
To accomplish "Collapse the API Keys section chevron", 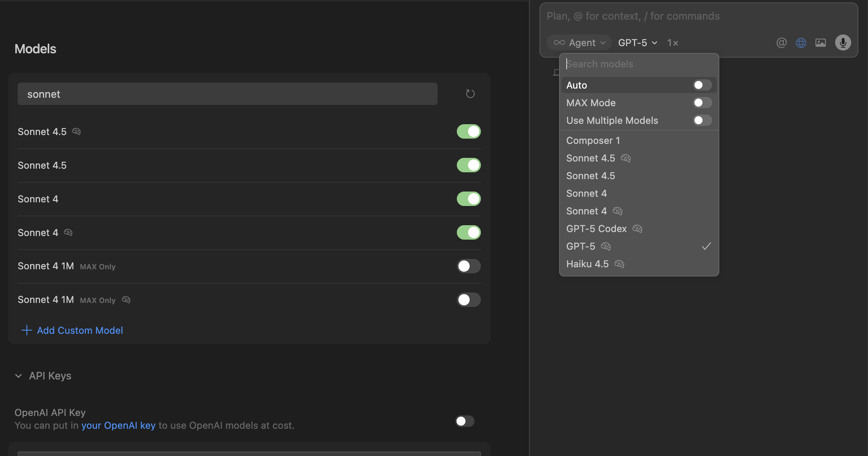I will (x=18, y=376).
